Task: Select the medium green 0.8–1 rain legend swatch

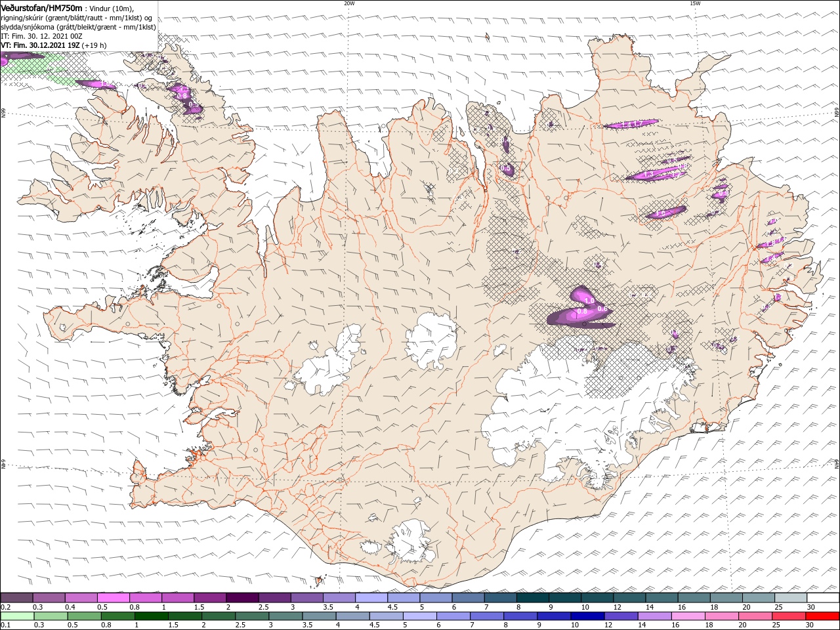Action: pos(117,616)
